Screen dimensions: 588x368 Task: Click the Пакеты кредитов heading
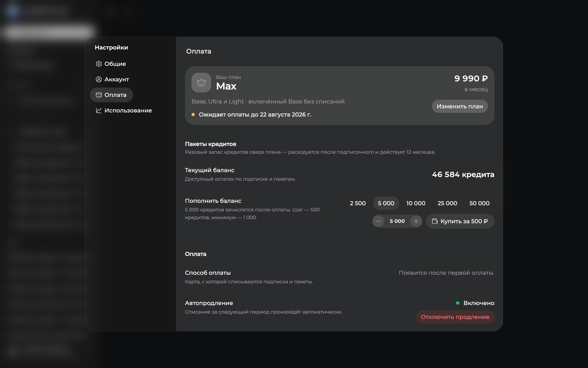point(210,144)
